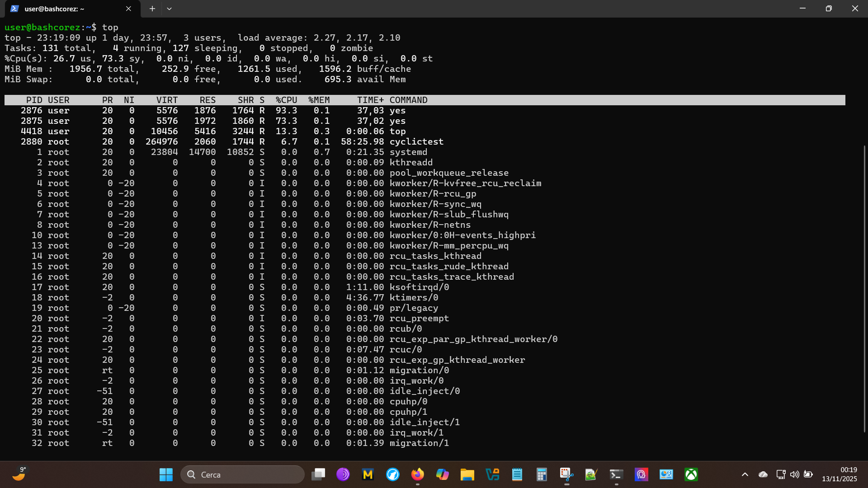Viewport: 868px width, 488px height.
Task: Open Task View from taskbar
Action: [318, 474]
